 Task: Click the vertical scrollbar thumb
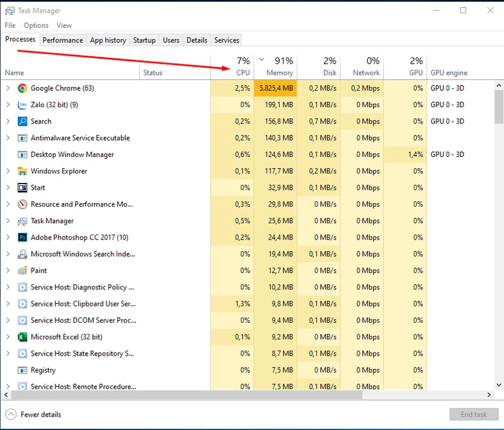tap(498, 107)
